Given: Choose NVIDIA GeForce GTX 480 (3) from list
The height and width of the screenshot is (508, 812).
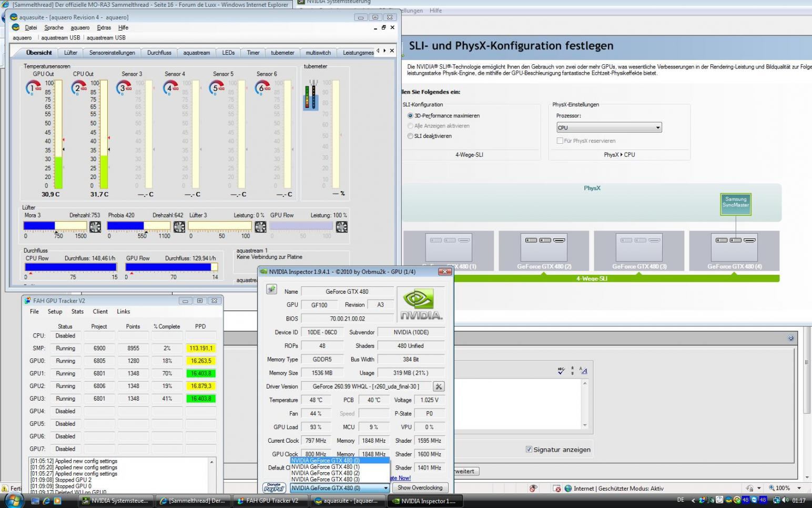Looking at the screenshot, I should [x=340, y=480].
